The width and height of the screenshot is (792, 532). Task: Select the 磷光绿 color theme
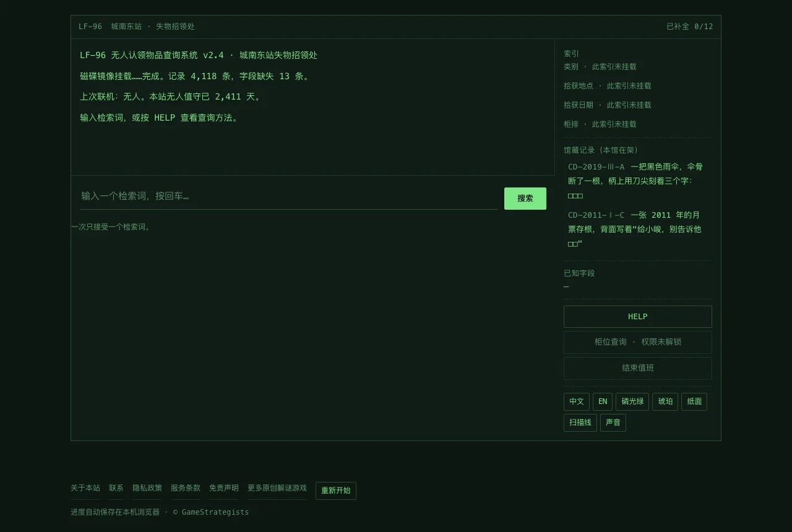[x=632, y=401]
